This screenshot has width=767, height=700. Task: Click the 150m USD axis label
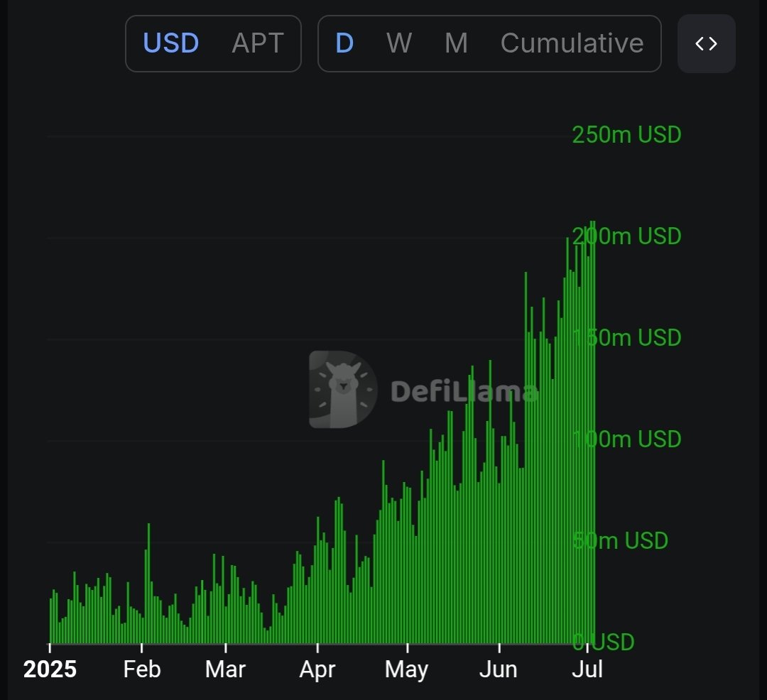click(x=626, y=338)
